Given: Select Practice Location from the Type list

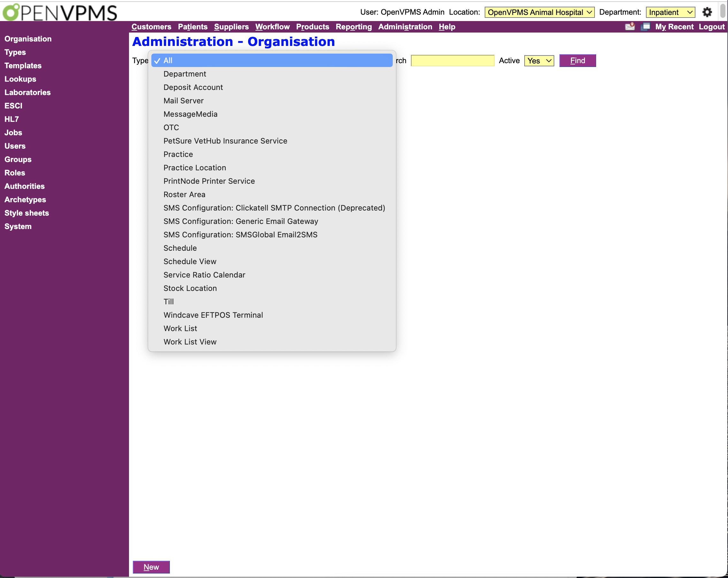Looking at the screenshot, I should [194, 168].
